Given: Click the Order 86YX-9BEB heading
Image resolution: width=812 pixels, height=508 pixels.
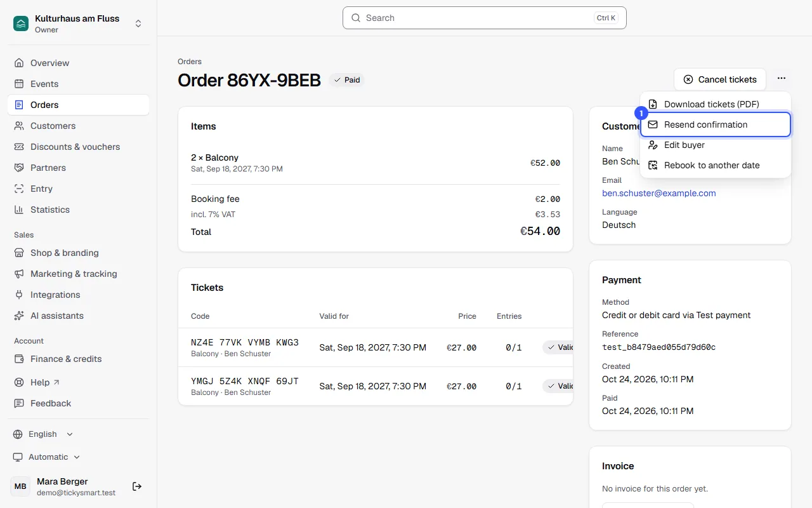Looking at the screenshot, I should coord(249,80).
